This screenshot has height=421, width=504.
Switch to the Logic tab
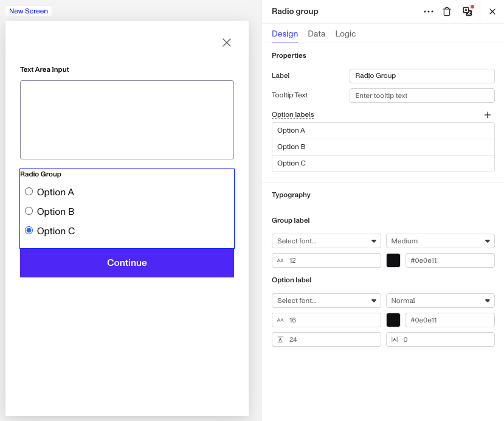(x=345, y=34)
